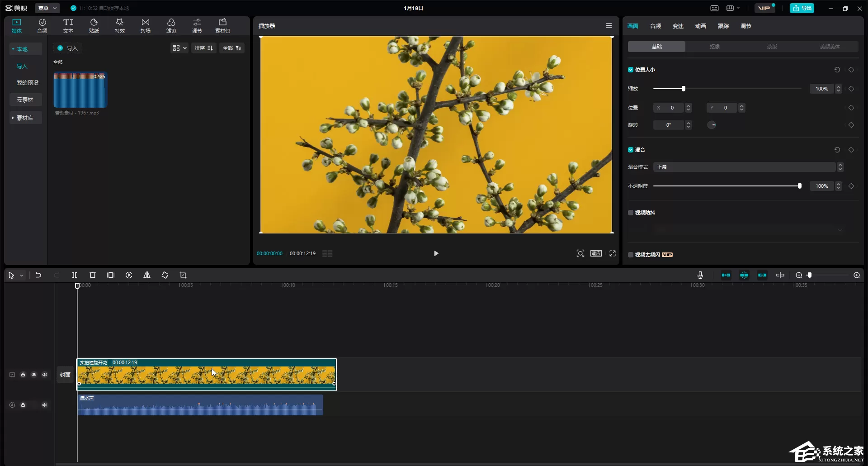Viewport: 868px width, 466px height.
Task: Switch to the 动画 properties tab
Action: click(701, 26)
